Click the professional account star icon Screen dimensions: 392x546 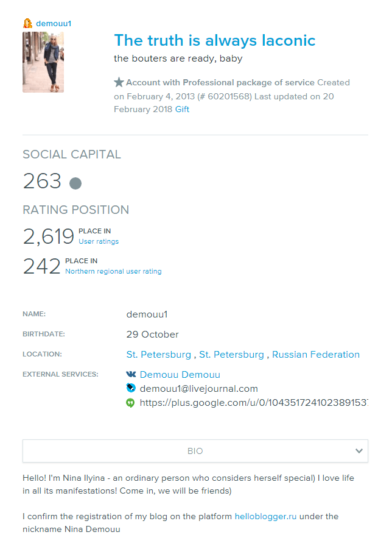119,82
